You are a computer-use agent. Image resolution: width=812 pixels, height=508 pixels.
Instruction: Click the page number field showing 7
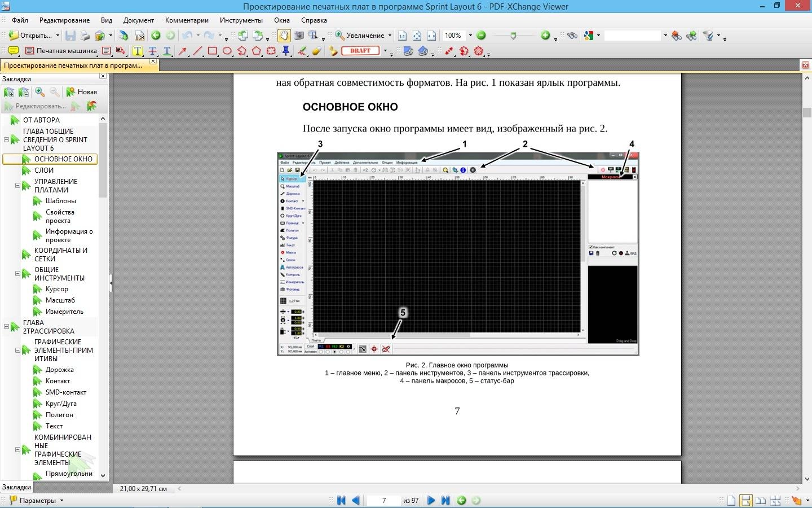point(383,501)
